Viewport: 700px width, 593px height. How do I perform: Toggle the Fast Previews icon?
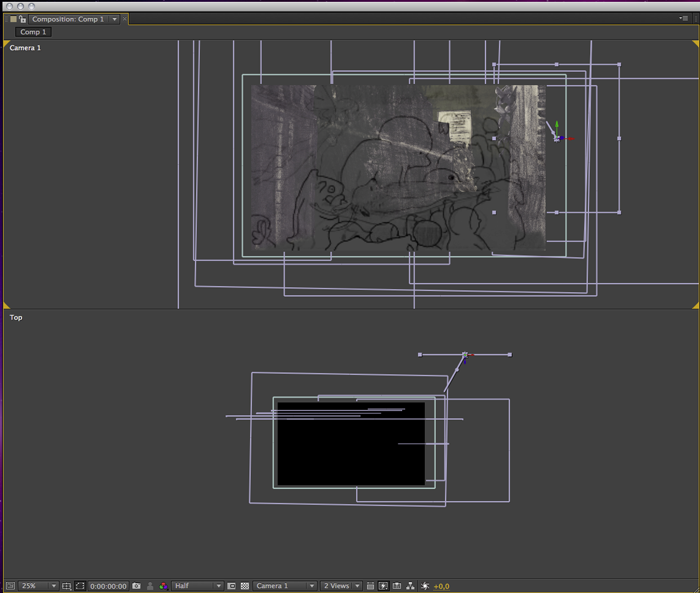pyautogui.click(x=383, y=586)
